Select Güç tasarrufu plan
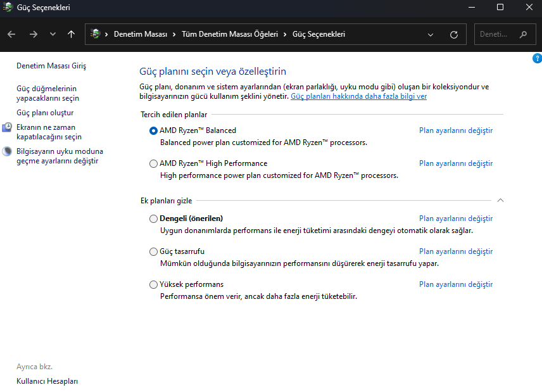The height and width of the screenshot is (392, 542). pos(153,251)
